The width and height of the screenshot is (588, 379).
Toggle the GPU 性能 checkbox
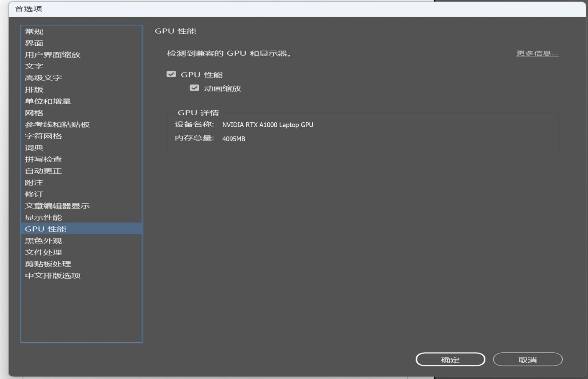171,74
